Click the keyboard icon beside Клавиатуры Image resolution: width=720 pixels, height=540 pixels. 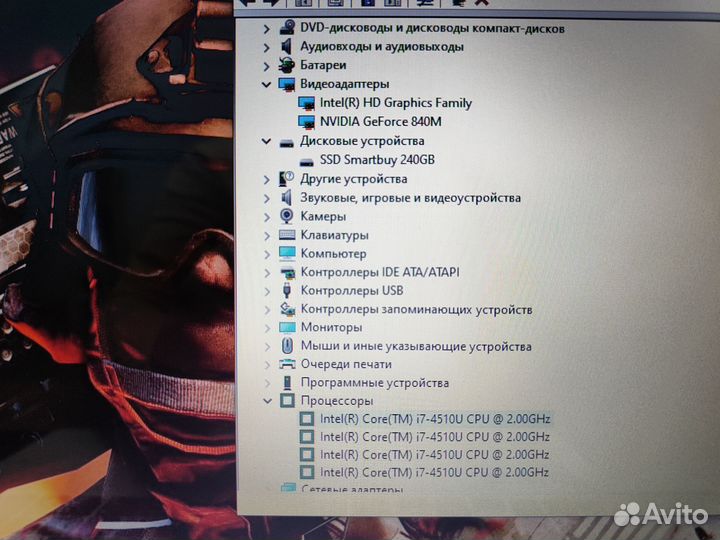coord(287,235)
